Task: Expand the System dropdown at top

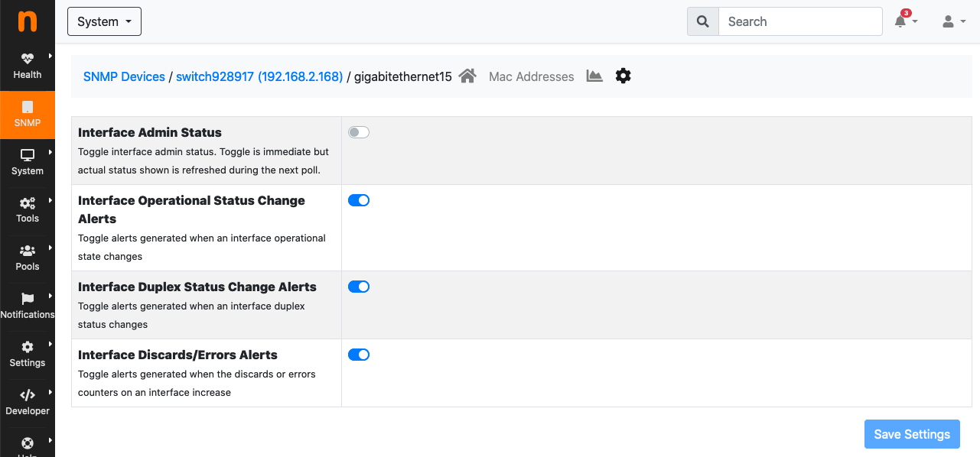Action: tap(104, 21)
